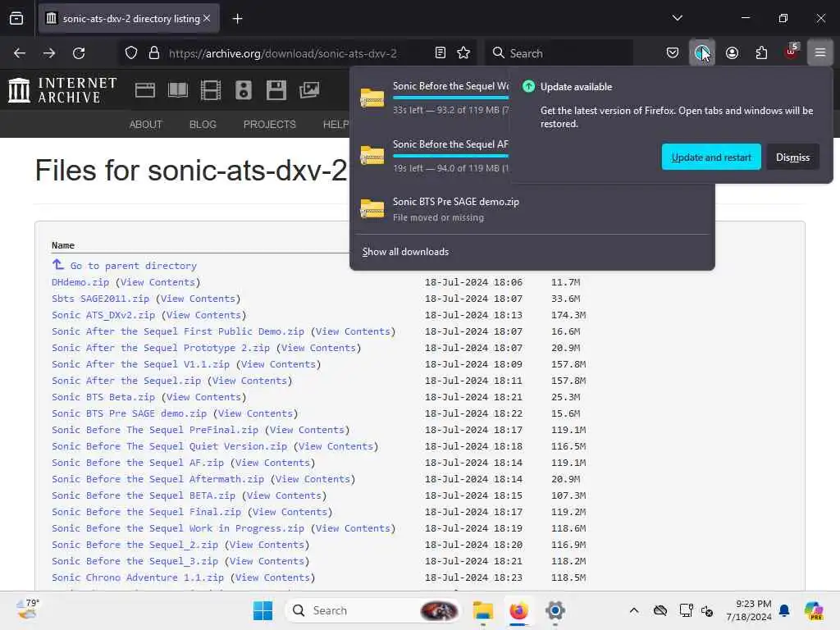
Task: Open the Software floppy disk icon
Action: 276,90
